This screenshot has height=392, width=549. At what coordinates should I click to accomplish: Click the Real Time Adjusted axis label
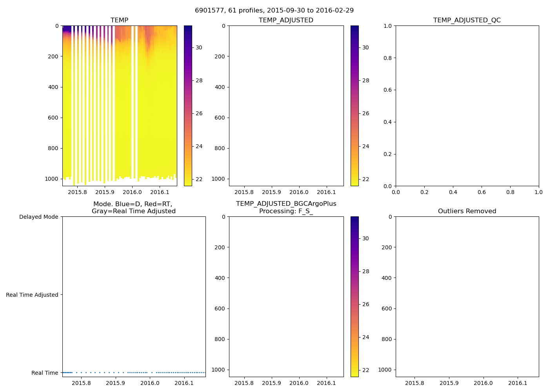32,295
